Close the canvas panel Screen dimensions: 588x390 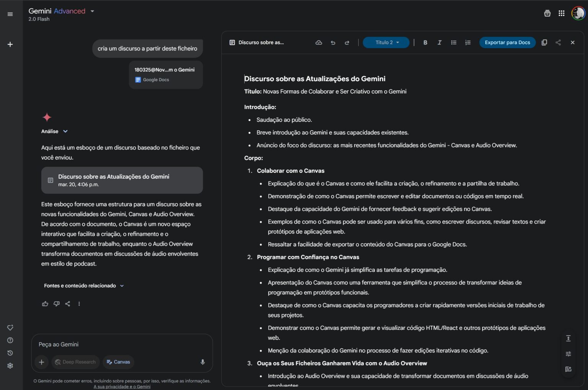[x=573, y=42]
